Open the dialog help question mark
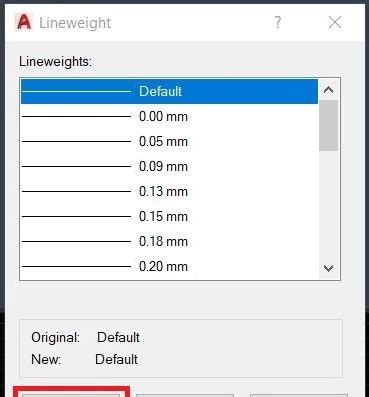Screen dimensions: 369x397 click(x=277, y=23)
